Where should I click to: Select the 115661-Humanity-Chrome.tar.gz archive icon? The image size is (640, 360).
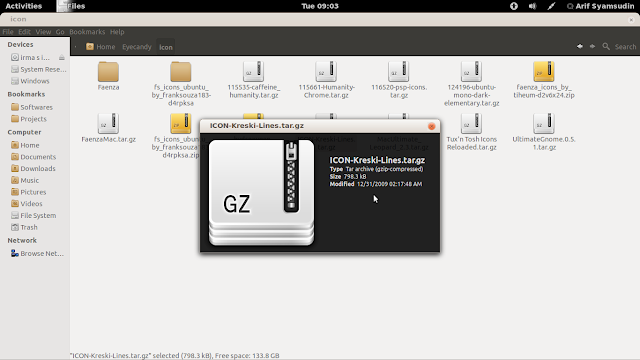pos(326,71)
